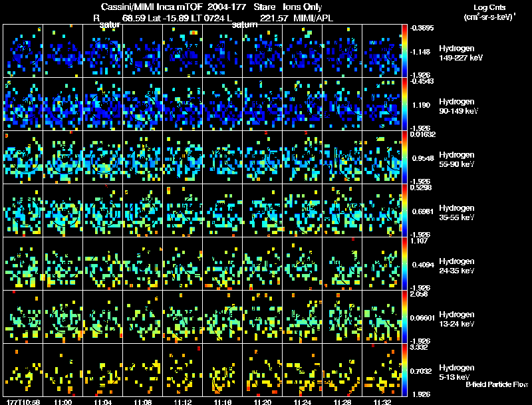The height and width of the screenshot is (405, 532).
Task: Open the 90-149 keV image panel at 11:04
Action: coord(103,104)
